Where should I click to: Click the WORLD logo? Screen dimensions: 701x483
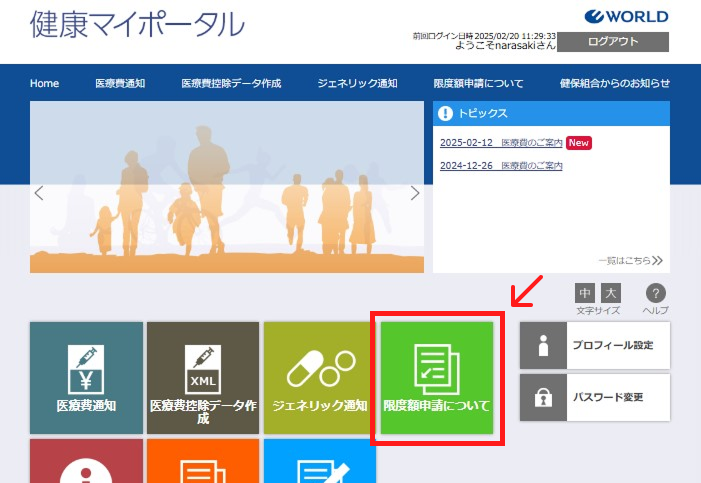point(626,17)
